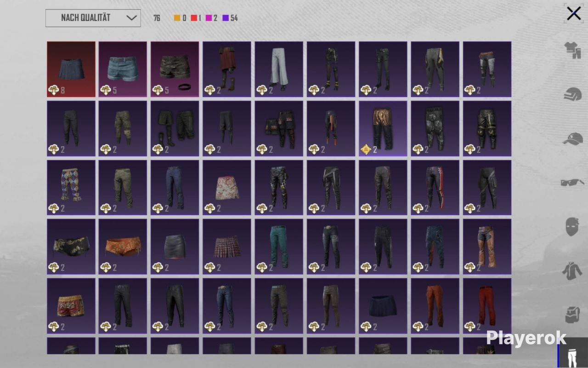Select the shiny copper pants
The width and height of the screenshot is (588, 368).
(x=383, y=129)
